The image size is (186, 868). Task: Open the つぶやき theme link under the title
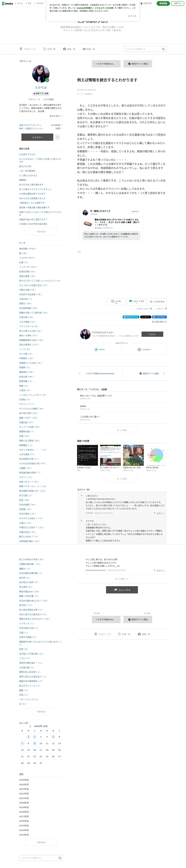pos(88,94)
